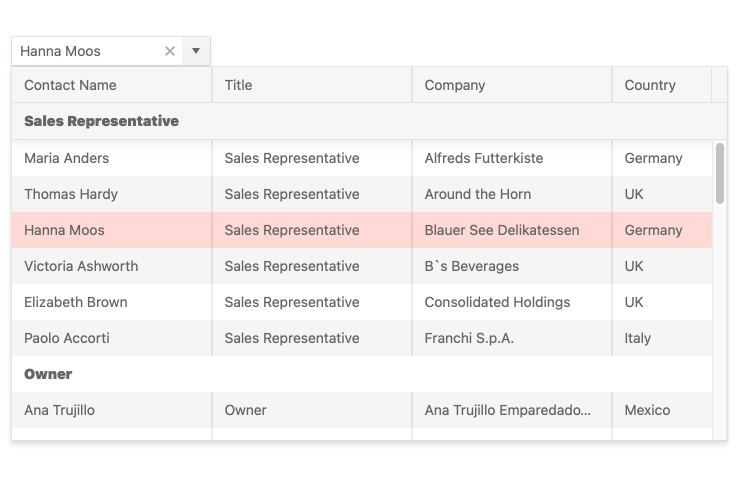Select Thomas Hardy from the list
The height and width of the screenshot is (502, 739).
71,194
